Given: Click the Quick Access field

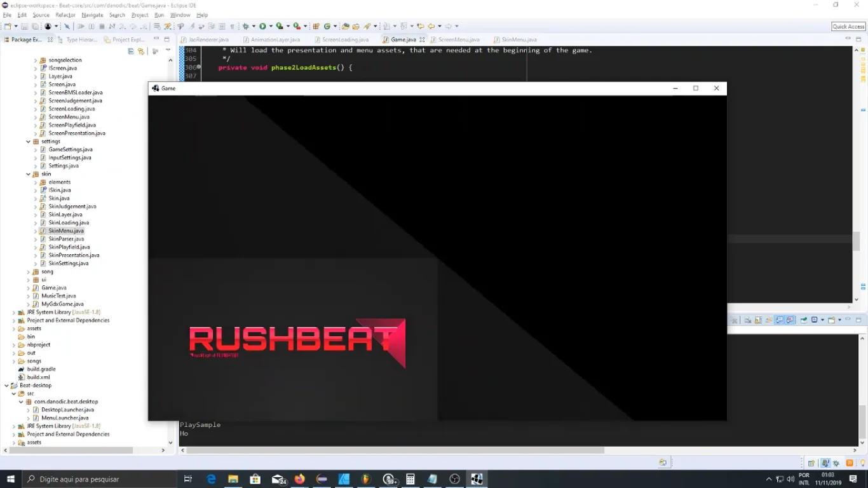Looking at the screenshot, I should coord(848,26).
